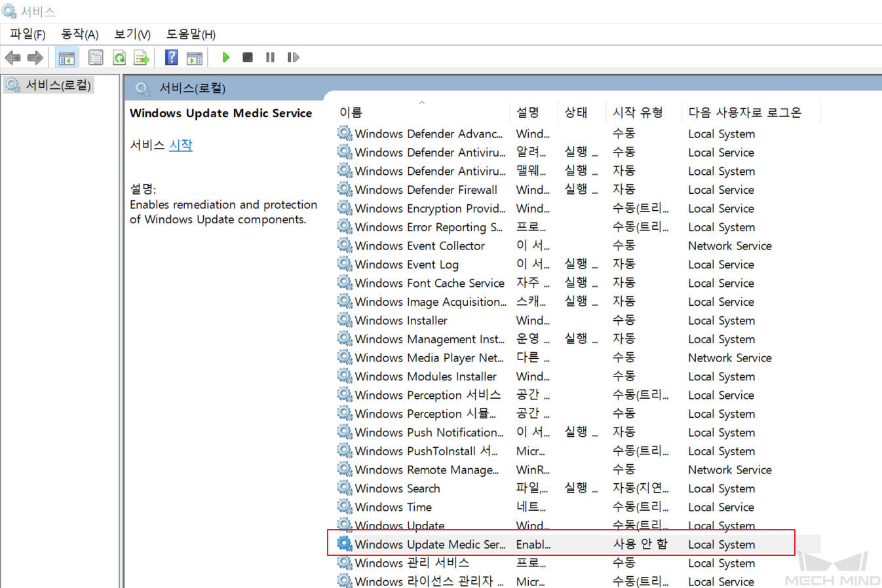Click the gear icon of Windows Time
Screen dimensions: 882x588
(x=345, y=507)
